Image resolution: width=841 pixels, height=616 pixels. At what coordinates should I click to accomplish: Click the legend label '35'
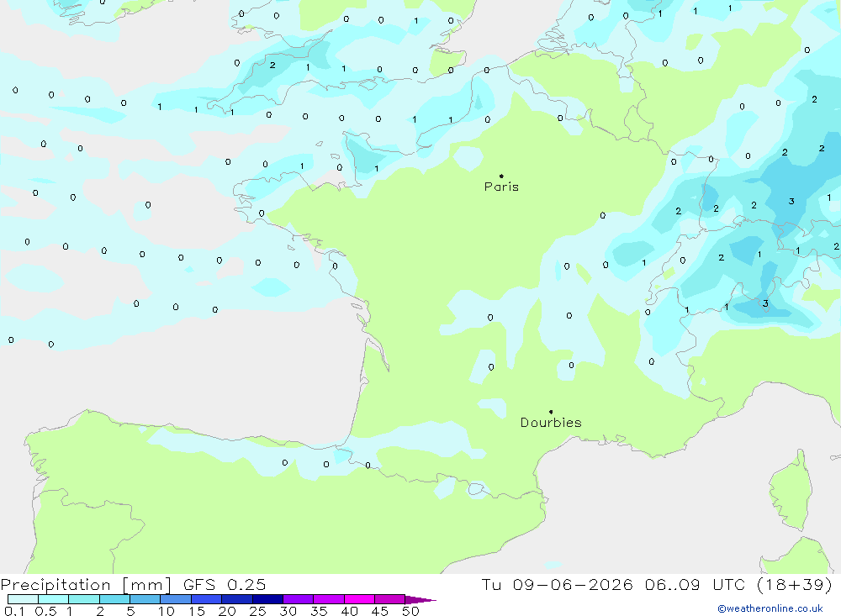click(319, 611)
